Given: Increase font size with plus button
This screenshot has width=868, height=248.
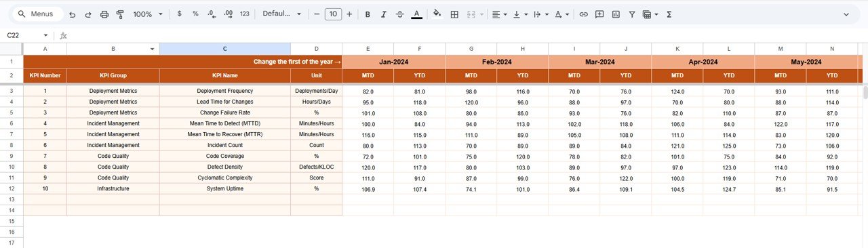Looking at the screenshot, I should (349, 14).
